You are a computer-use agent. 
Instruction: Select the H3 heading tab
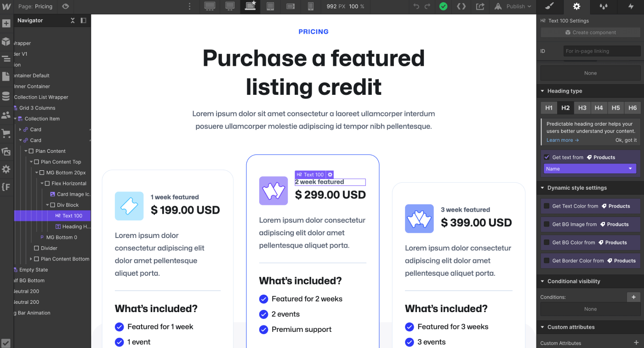point(582,108)
